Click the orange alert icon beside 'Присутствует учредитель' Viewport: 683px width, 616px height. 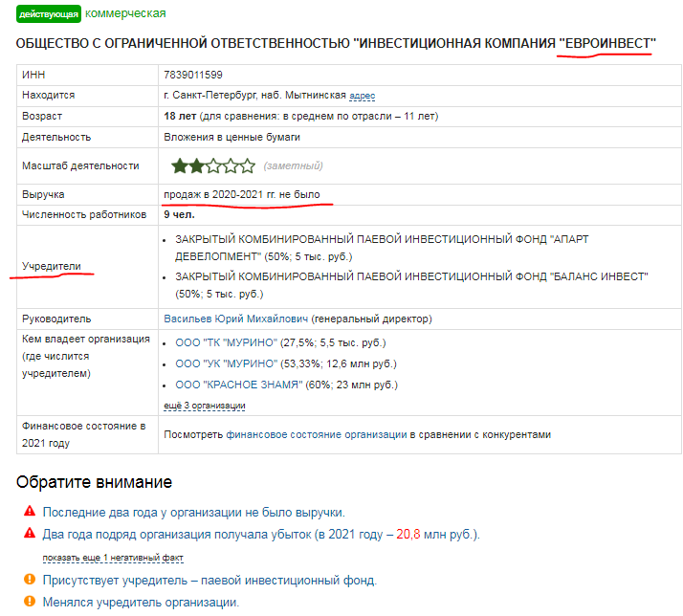pyautogui.click(x=29, y=581)
